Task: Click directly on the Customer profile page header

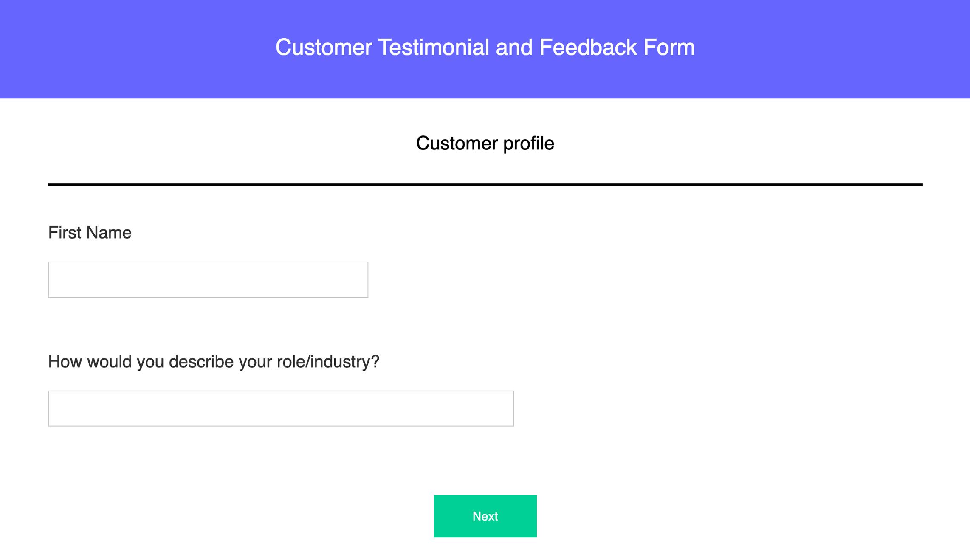Action: click(x=485, y=143)
